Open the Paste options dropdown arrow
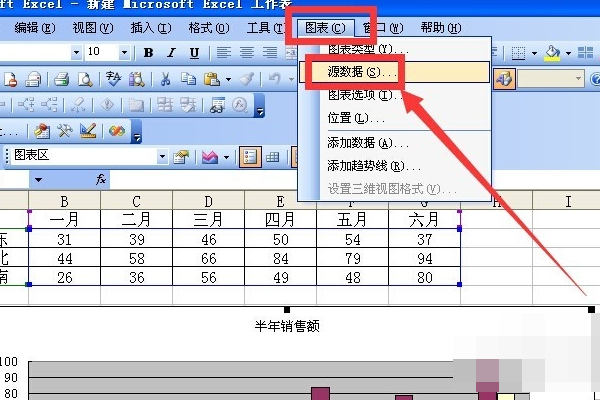Viewport: 600px width, 400px height. click(x=228, y=80)
